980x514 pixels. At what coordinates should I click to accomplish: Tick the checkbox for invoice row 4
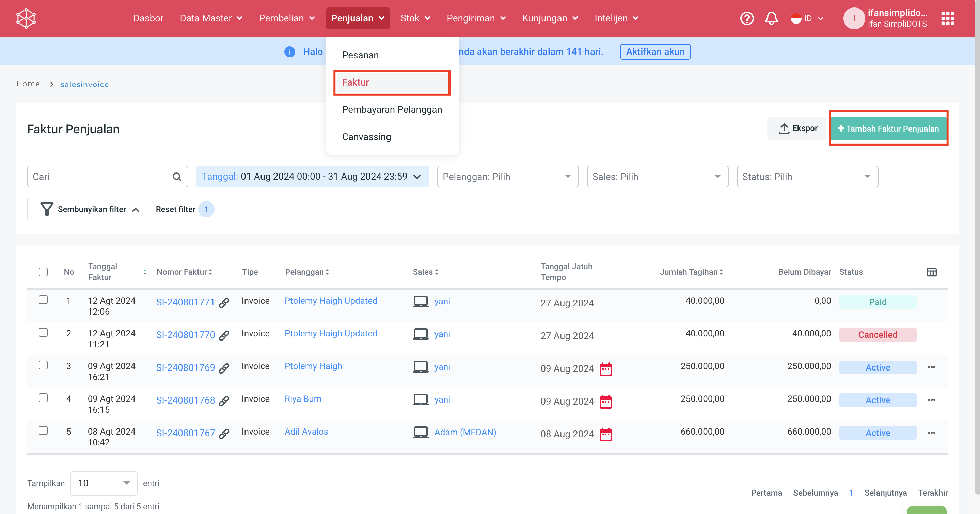click(x=43, y=398)
